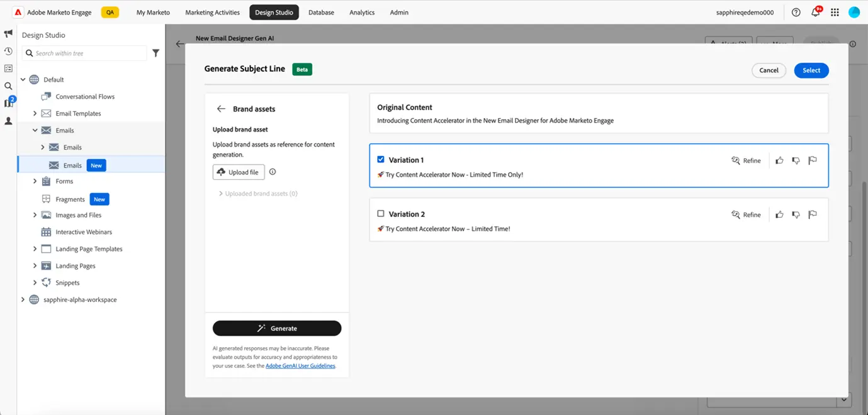The height and width of the screenshot is (415, 868).
Task: Flag Variation 2 with the flag icon
Action: click(x=813, y=214)
